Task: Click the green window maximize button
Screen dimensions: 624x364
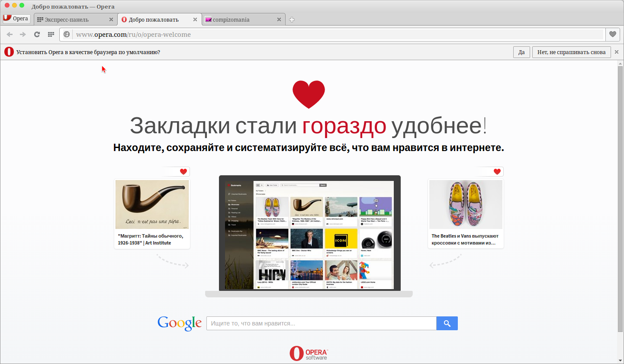Action: [22, 5]
